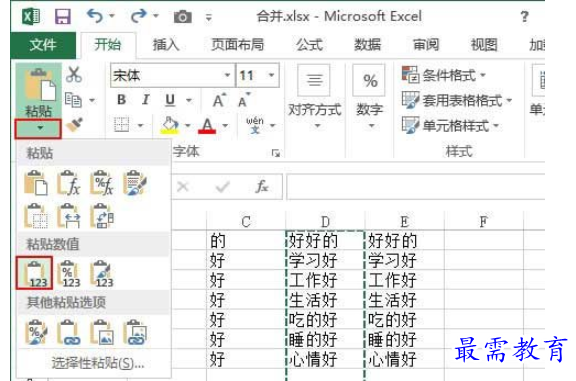Click the Redo arrow icon

(138, 16)
